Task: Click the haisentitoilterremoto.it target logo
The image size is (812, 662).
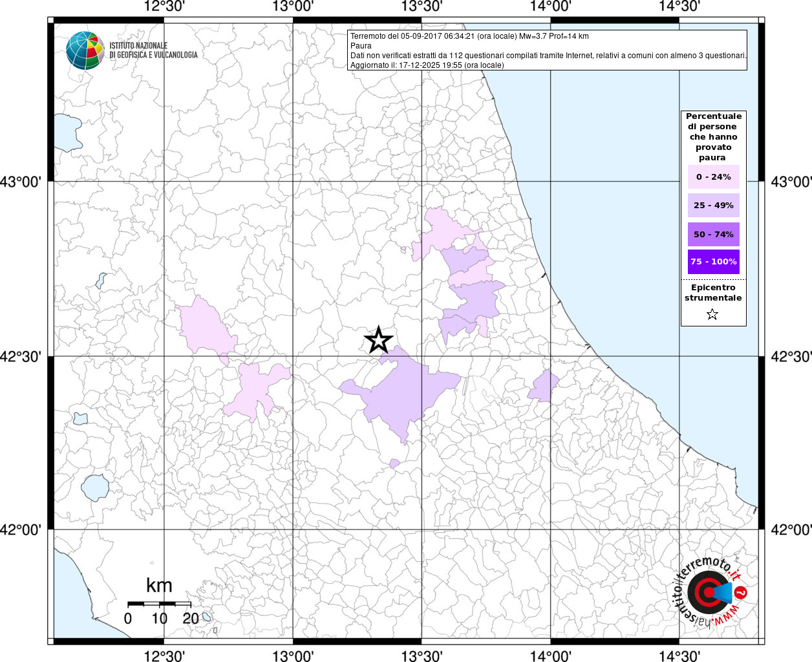Action: click(710, 592)
